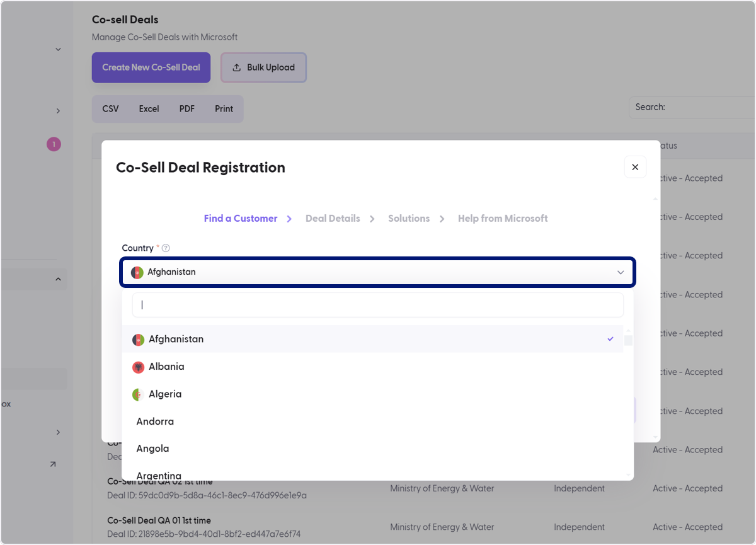Click Deal ID 21898e5b-9bd4-40d1-8bf2-ed447a7e6f74
The height and width of the screenshot is (545, 756).
(x=204, y=534)
